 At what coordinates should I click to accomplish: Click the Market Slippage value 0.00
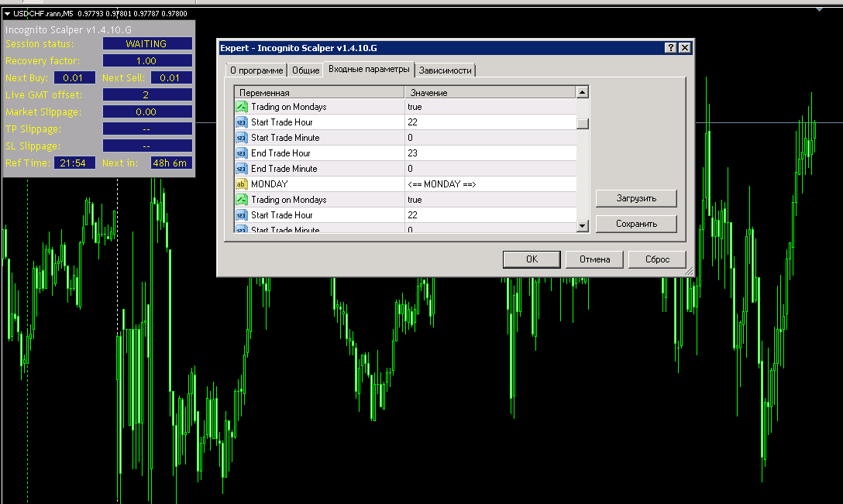[x=147, y=111]
